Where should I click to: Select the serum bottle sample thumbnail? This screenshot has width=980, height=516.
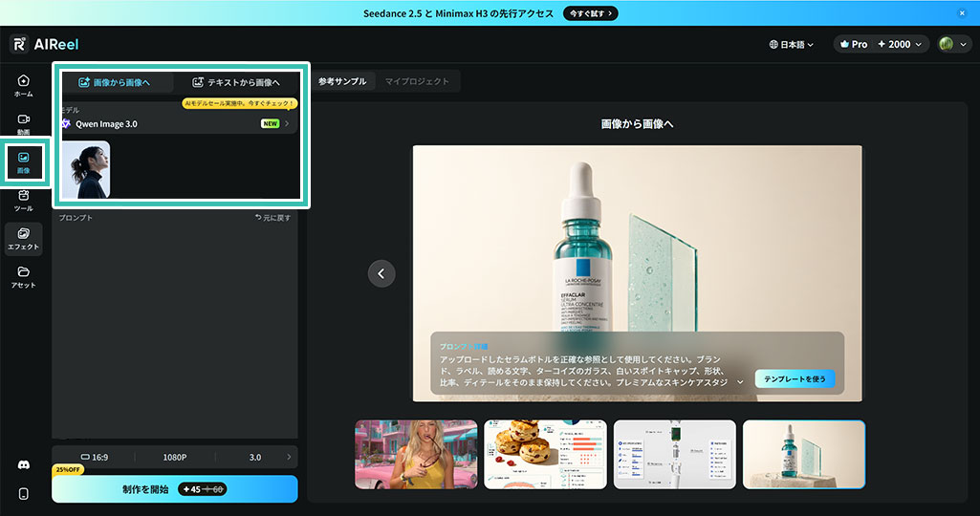click(804, 454)
